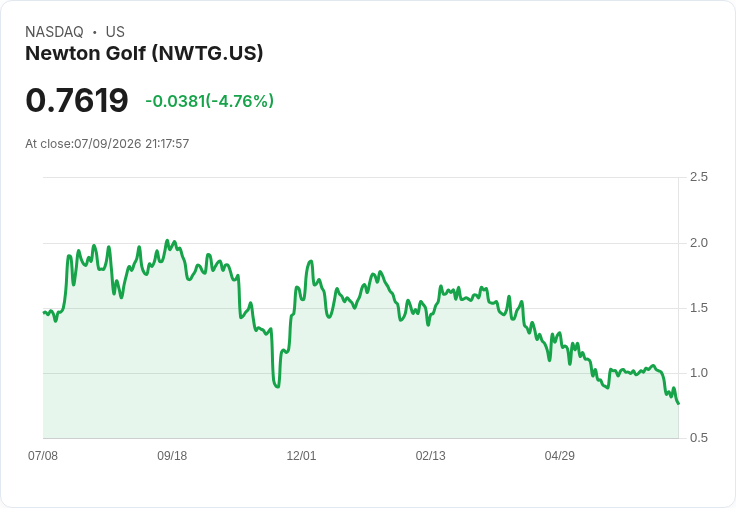Click the chart's highest peak near 09/18
The height and width of the screenshot is (508, 736).
click(x=167, y=240)
